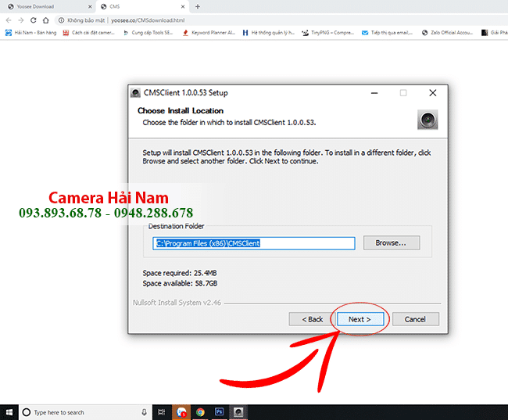Click the Destination Folder path field

click(x=254, y=243)
